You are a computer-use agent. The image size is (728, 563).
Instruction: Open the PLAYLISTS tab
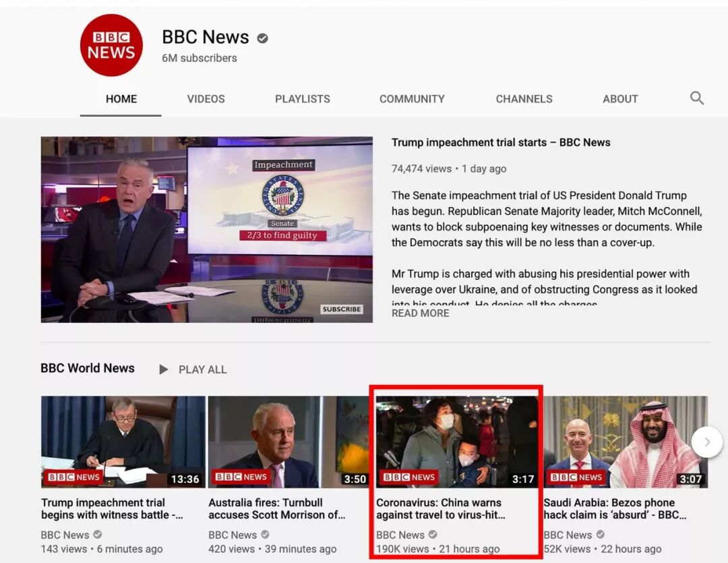pyautogui.click(x=302, y=99)
